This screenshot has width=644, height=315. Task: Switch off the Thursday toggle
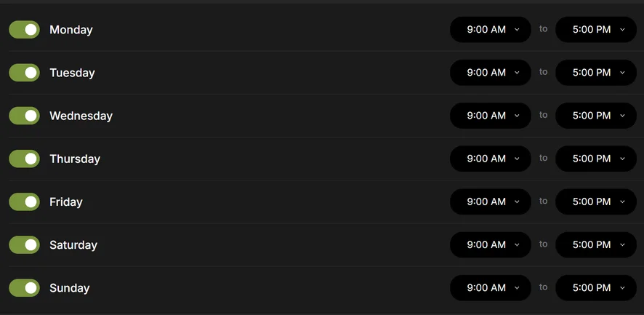click(x=24, y=159)
